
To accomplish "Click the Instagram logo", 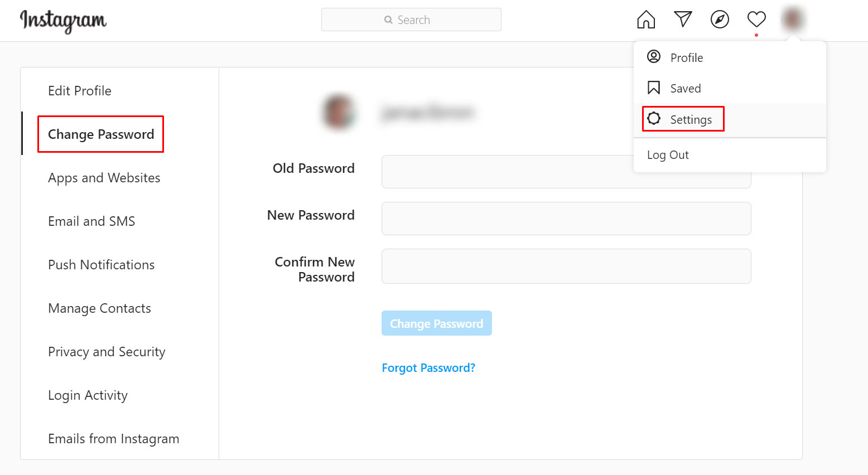I will (x=63, y=21).
